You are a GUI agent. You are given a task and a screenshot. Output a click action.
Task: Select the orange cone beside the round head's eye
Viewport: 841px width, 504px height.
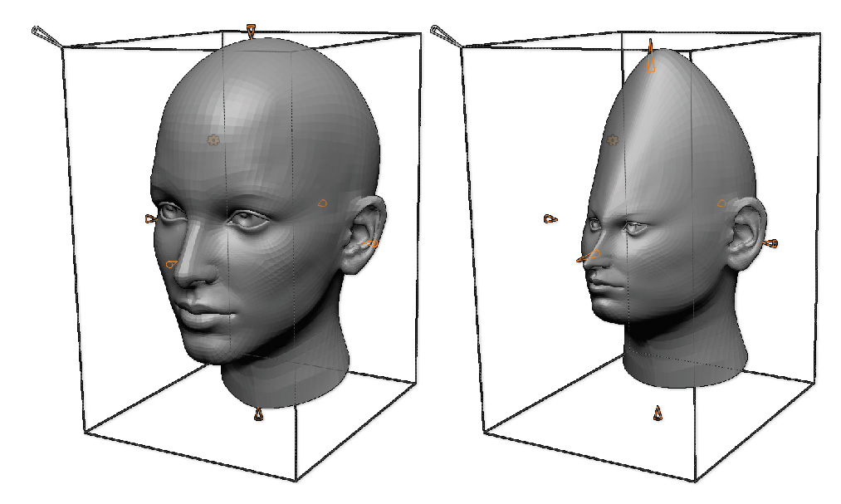click(151, 218)
